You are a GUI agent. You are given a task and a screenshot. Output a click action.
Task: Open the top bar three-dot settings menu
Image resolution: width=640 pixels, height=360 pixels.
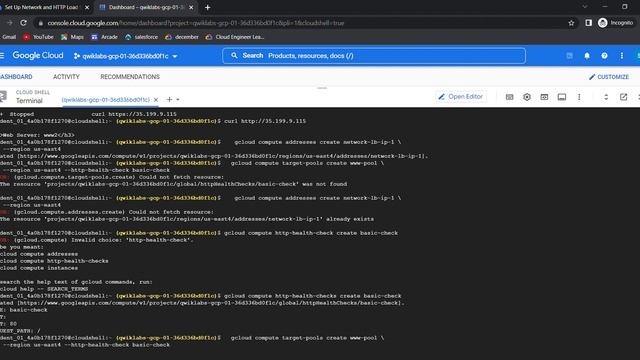[x=622, y=56]
